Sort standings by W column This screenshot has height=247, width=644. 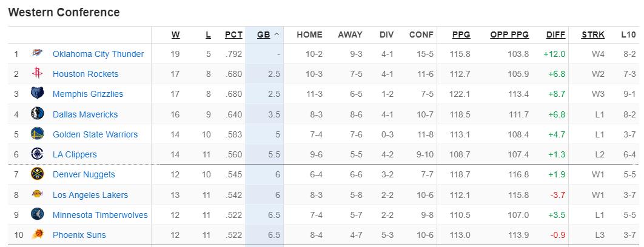(x=175, y=35)
